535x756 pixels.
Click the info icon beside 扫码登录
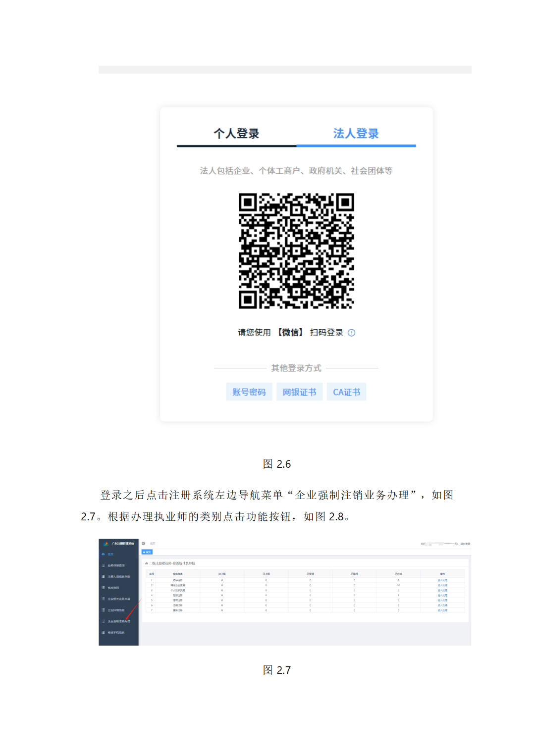coord(351,333)
